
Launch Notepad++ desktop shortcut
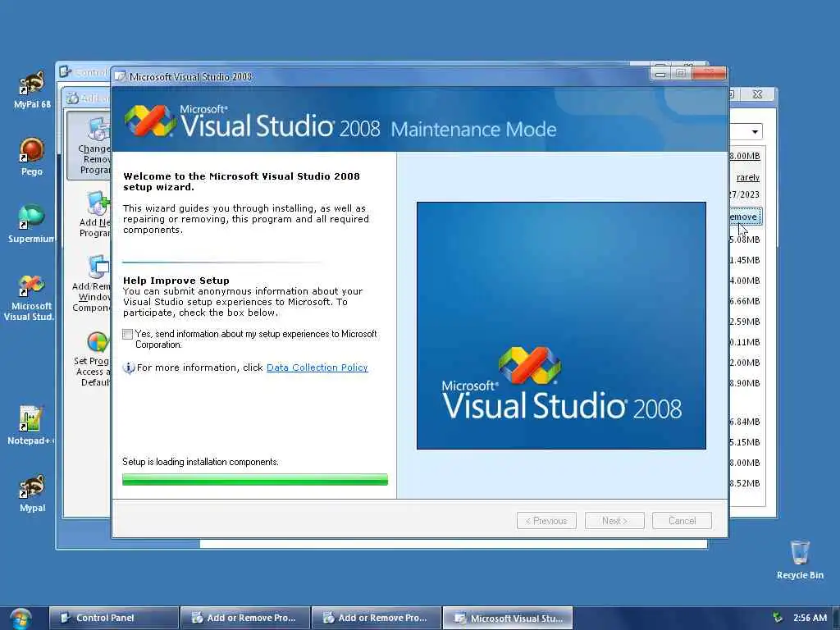click(x=30, y=426)
